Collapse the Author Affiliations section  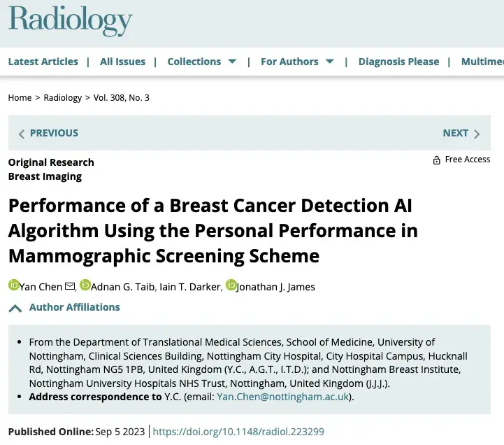point(15,308)
